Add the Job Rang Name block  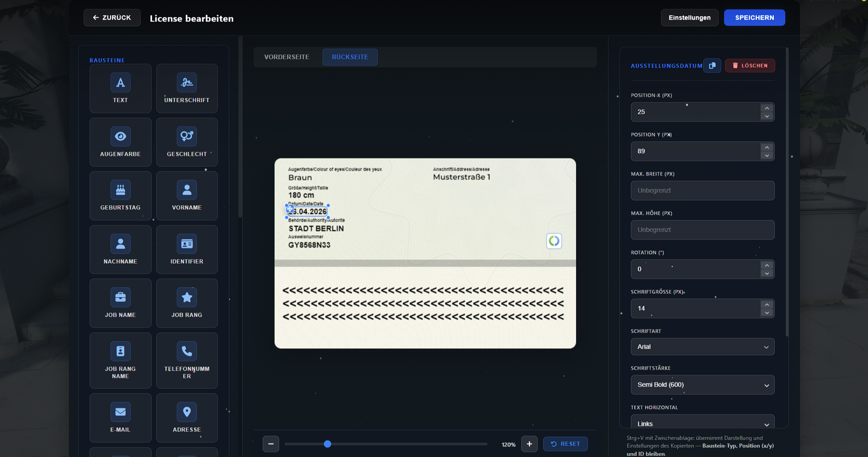[120, 361]
